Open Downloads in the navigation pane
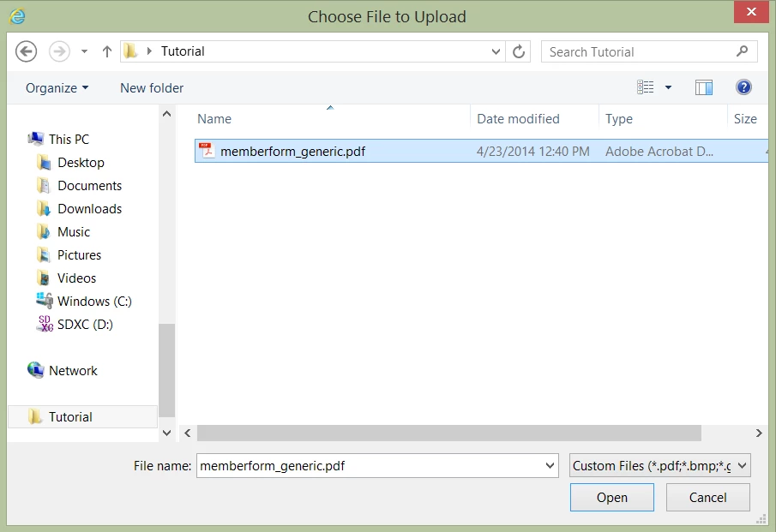The image size is (776, 532). (x=89, y=209)
